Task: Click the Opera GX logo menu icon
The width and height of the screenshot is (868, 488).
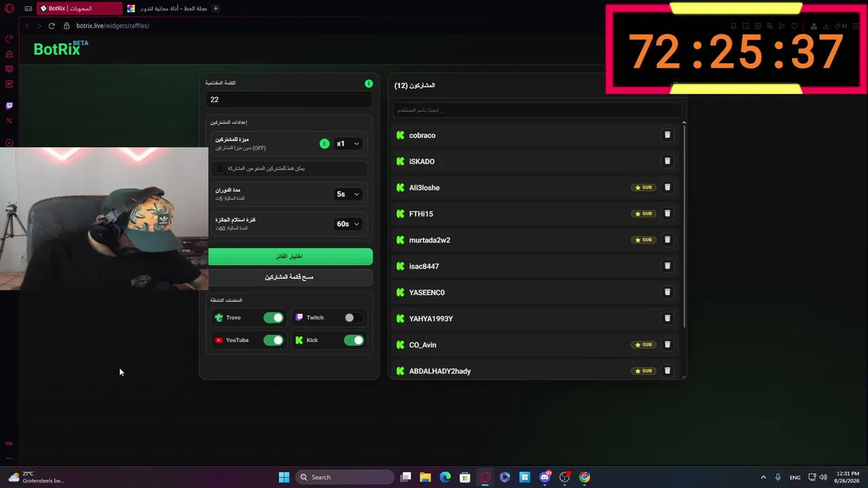Action: [x=9, y=9]
